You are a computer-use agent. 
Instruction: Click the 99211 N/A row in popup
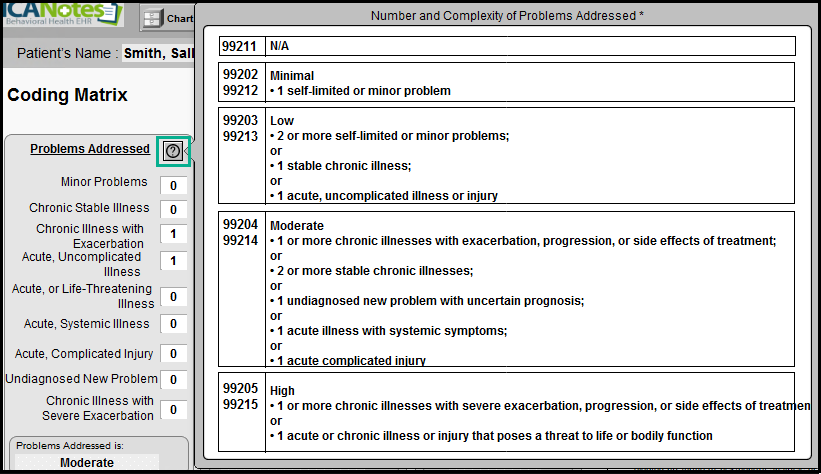click(507, 46)
